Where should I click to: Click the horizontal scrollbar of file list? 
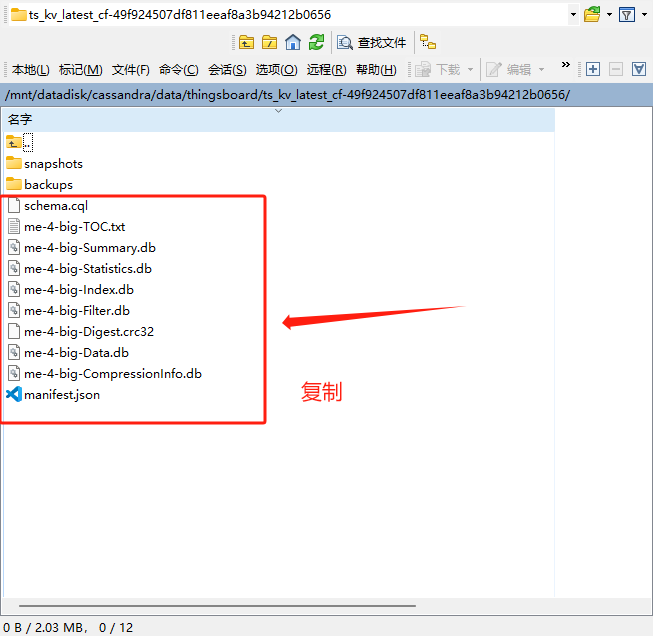217,606
